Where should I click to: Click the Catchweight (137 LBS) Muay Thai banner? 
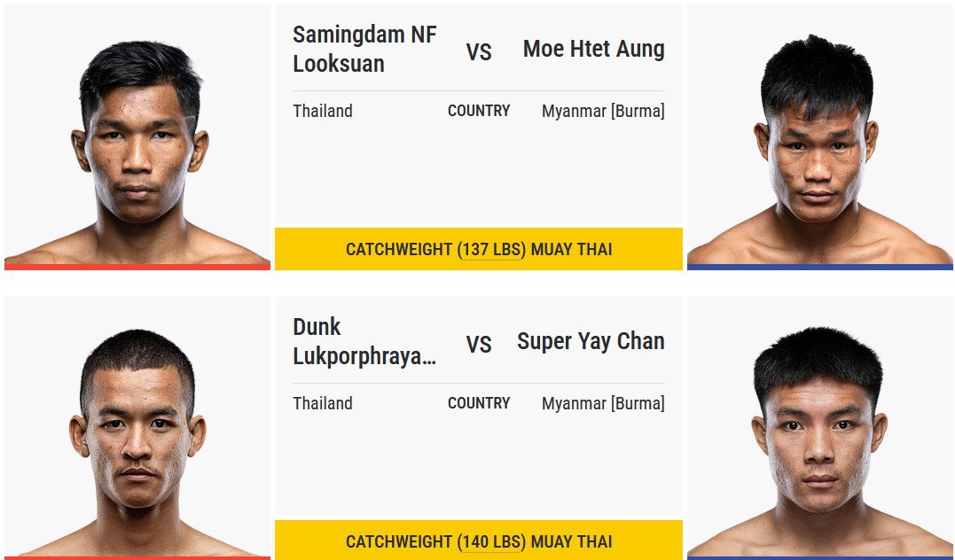click(x=479, y=249)
